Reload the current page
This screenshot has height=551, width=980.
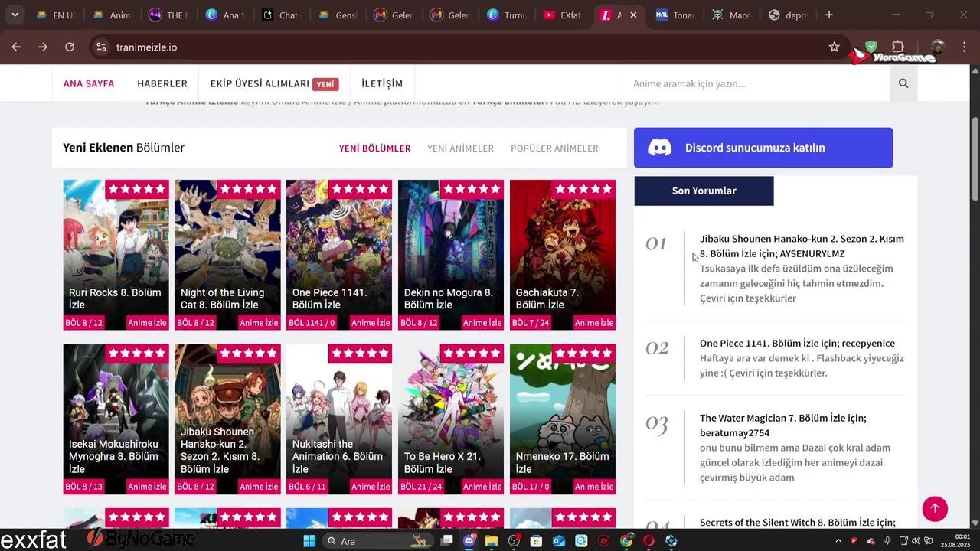click(x=70, y=47)
